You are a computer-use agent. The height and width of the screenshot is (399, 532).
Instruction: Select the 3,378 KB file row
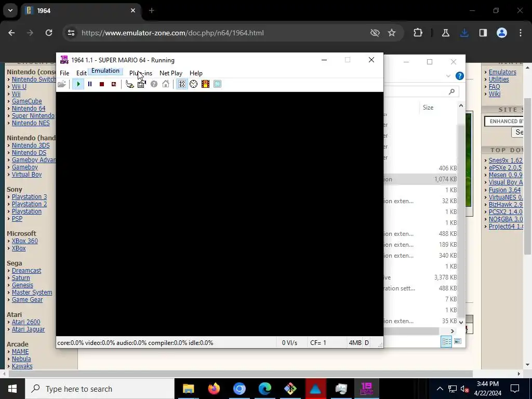click(x=421, y=277)
